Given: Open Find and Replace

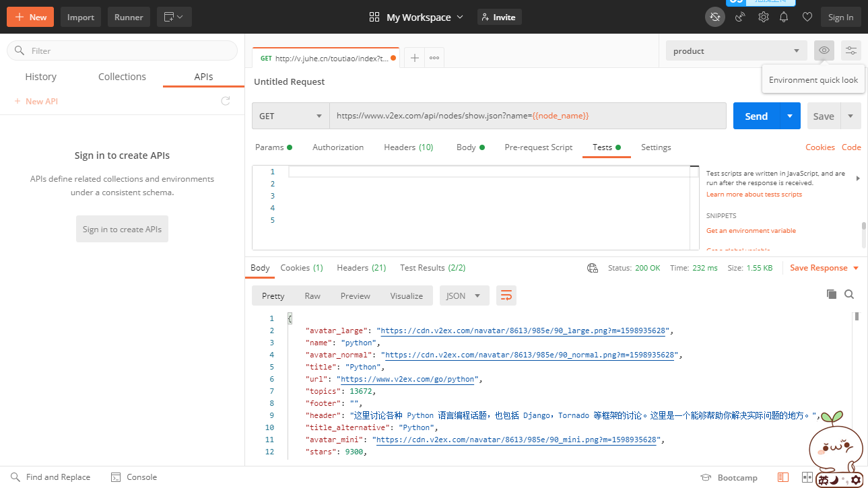Looking at the screenshot, I should pos(51,477).
